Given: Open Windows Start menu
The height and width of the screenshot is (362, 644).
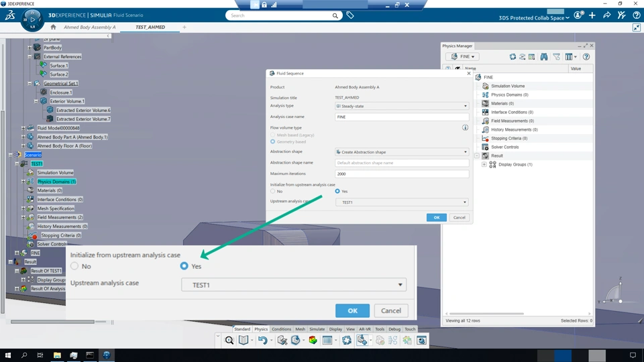Looking at the screenshot, I should [x=8, y=355].
